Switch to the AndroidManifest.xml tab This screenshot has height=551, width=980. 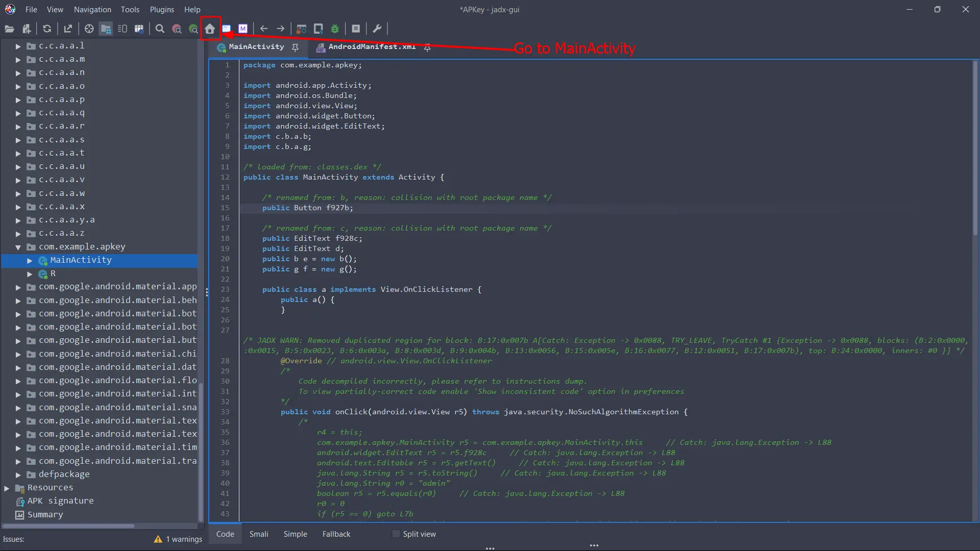[x=372, y=47]
